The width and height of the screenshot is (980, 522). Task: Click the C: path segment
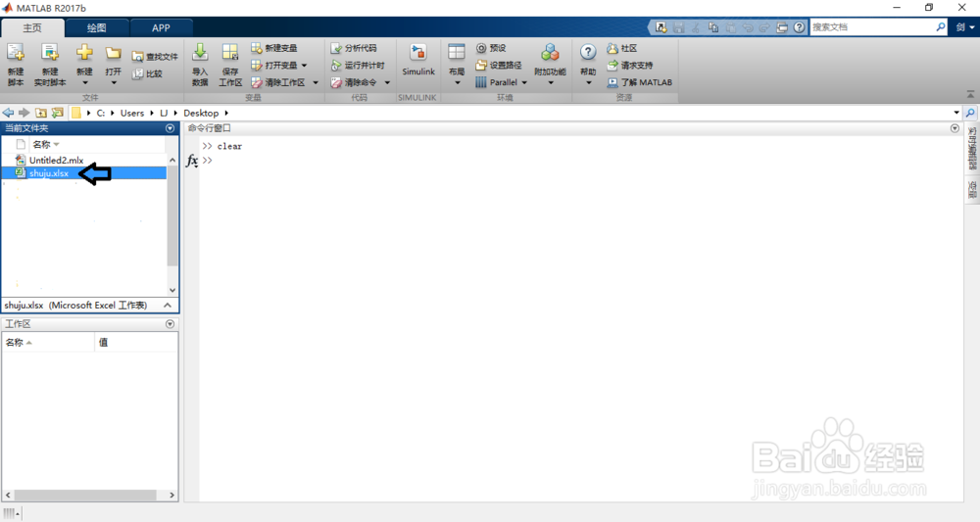coord(101,113)
